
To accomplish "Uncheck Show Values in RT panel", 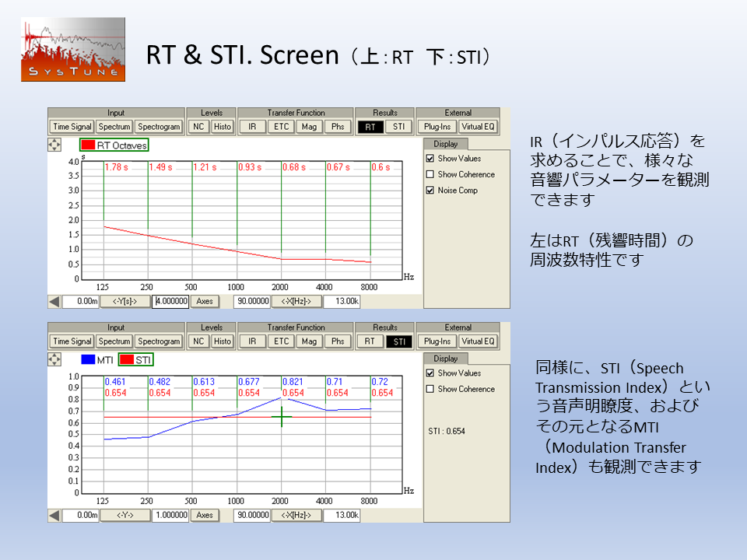I will pyautogui.click(x=430, y=159).
